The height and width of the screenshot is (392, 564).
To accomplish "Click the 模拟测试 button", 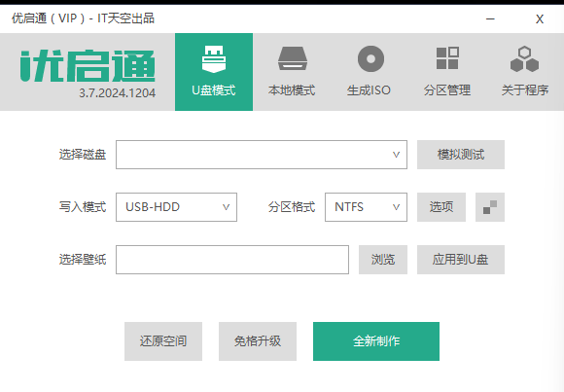I will 461,155.
